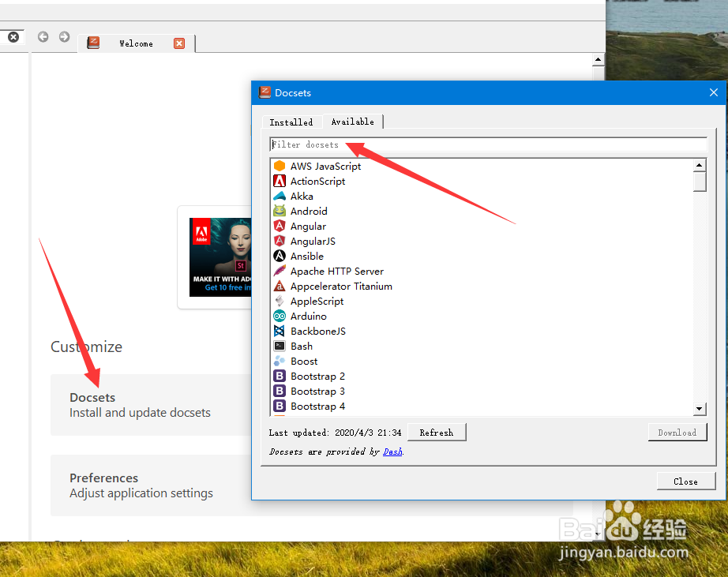728x577 pixels.
Task: Clear search with the round X icon
Action: [x=13, y=36]
